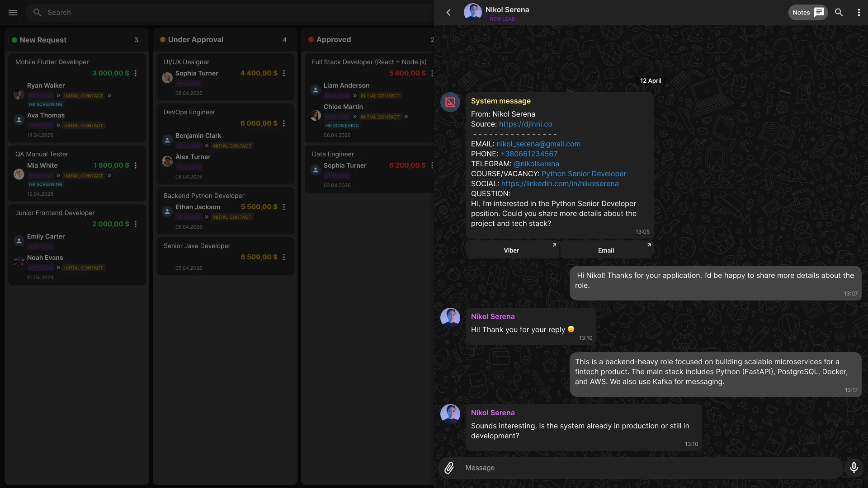Start voice recording with microphone icon
This screenshot has height=488, width=868.
(x=854, y=468)
